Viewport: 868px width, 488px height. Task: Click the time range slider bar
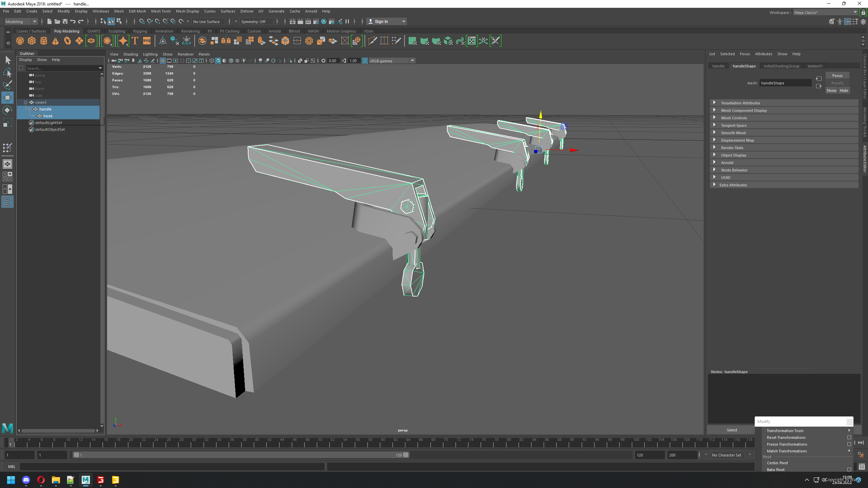point(241,455)
